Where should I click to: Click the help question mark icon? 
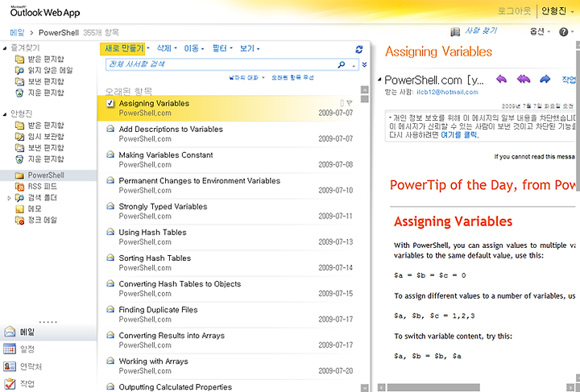pos(563,32)
